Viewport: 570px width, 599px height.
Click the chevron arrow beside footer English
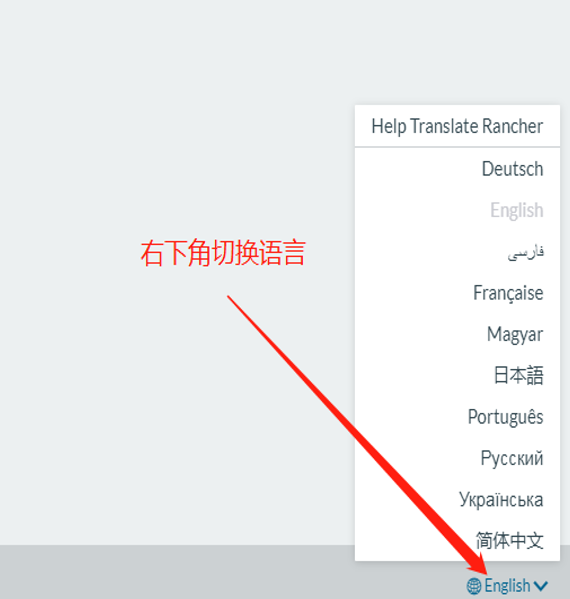(541, 586)
